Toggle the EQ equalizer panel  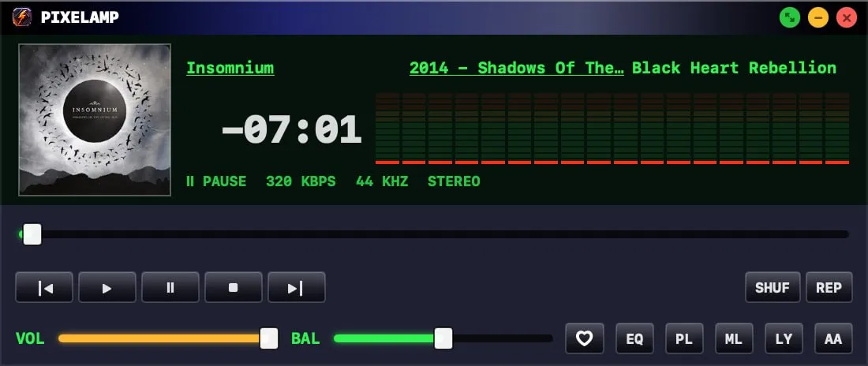(x=634, y=338)
